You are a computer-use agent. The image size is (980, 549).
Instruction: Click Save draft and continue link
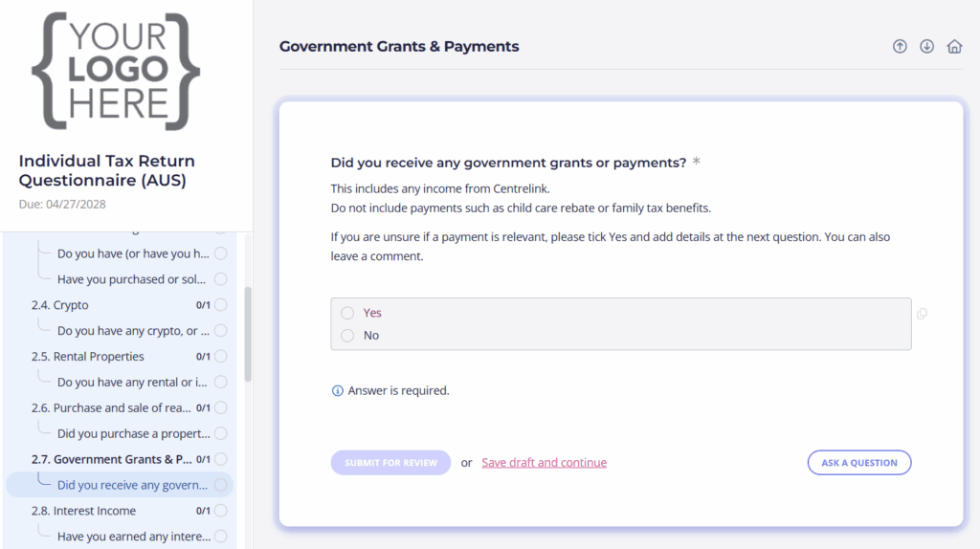tap(544, 463)
